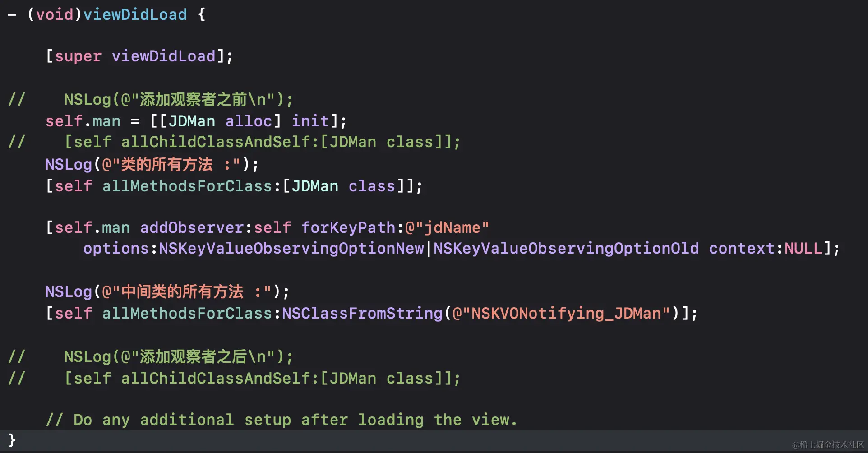The height and width of the screenshot is (453, 868).
Task: Click the NULL context value
Action: coord(803,249)
